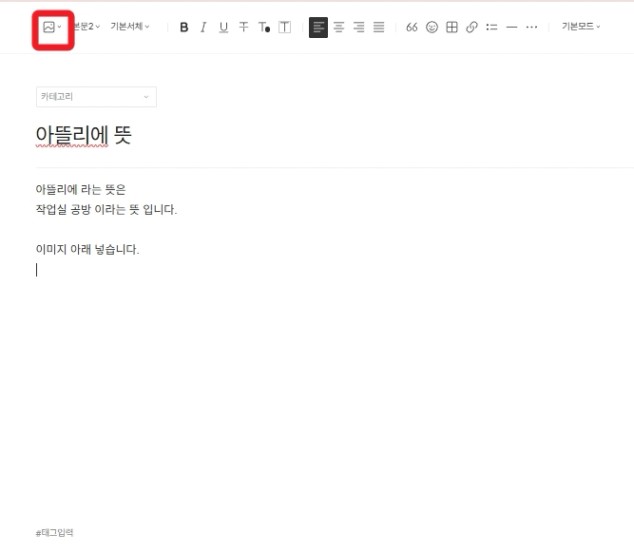Select left text alignment
The height and width of the screenshot is (553, 634).
[318, 27]
